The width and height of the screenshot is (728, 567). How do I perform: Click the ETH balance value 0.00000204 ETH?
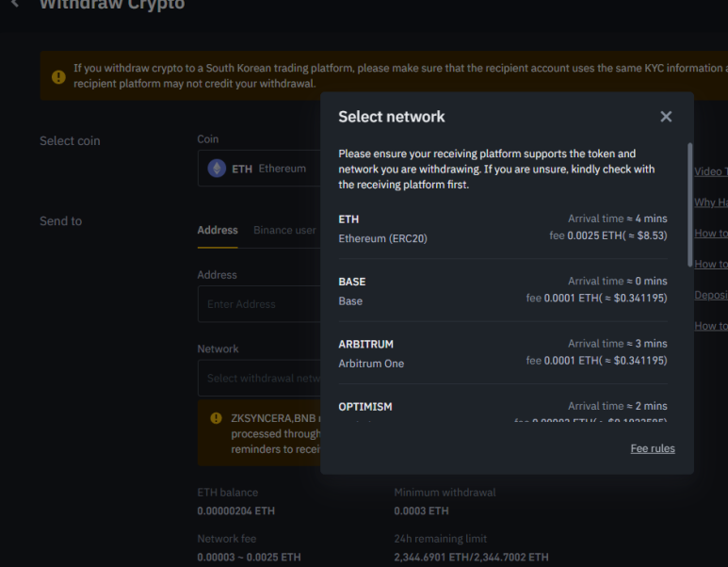pyautogui.click(x=235, y=510)
